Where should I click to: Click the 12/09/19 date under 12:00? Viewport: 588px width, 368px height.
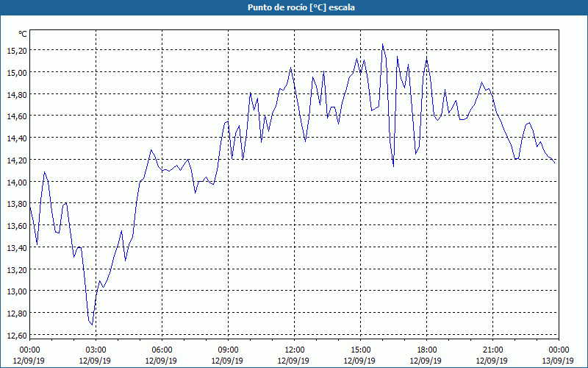(x=293, y=361)
